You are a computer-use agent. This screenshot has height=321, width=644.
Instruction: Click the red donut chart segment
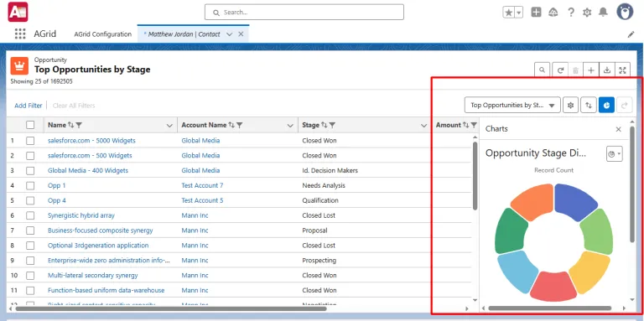pos(553,286)
